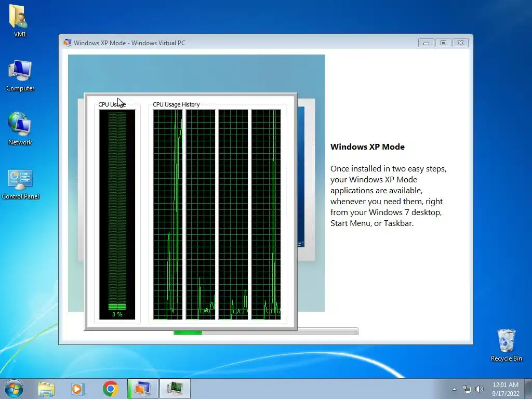Minimize the Windows XP Mode window
Screen dimensions: 532x399
426,43
